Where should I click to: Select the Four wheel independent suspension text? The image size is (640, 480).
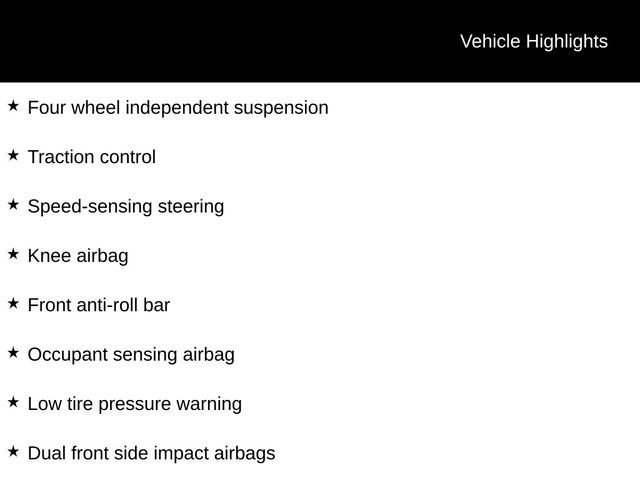[178, 108]
